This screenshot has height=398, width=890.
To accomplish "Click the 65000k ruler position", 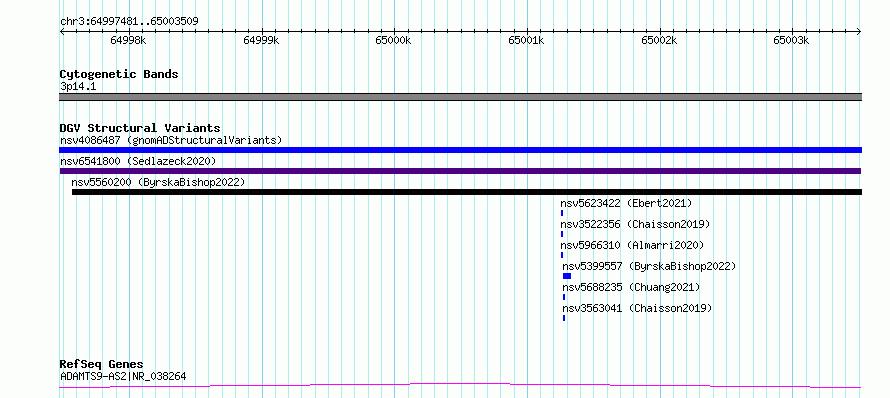I will coord(393,40).
